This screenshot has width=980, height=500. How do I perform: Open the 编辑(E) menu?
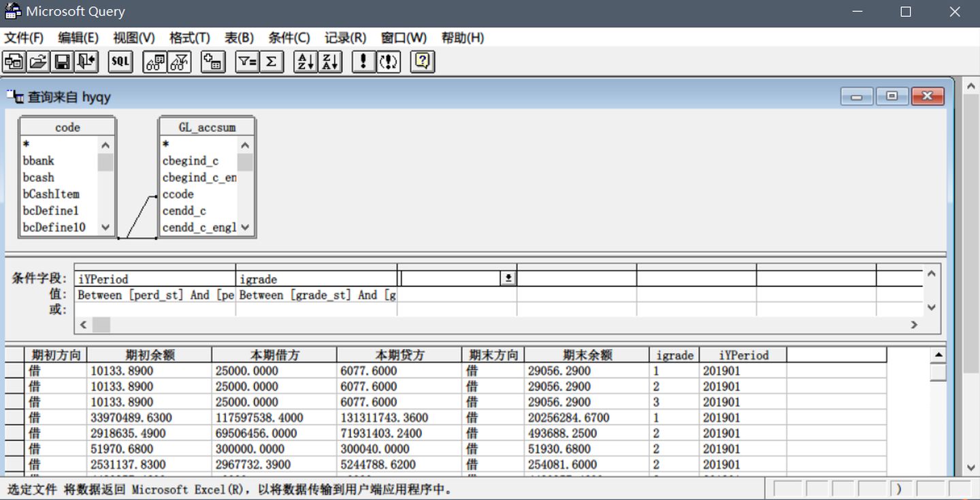pos(78,37)
